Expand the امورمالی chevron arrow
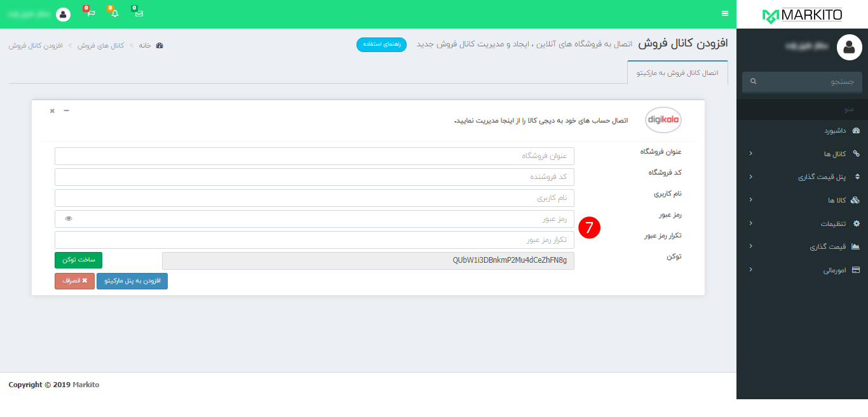 750,270
